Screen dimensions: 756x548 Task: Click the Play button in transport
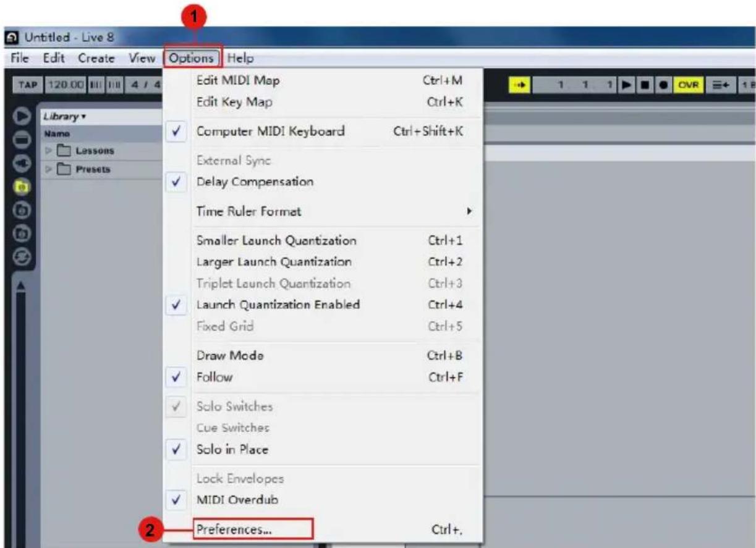[x=626, y=85]
